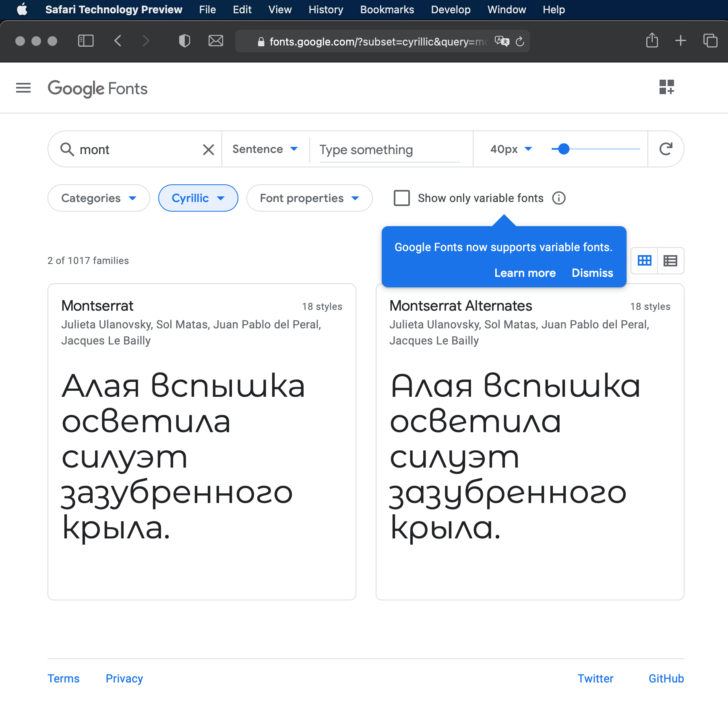Image resolution: width=728 pixels, height=701 pixels.
Task: Open the Twitter link
Action: click(x=596, y=678)
